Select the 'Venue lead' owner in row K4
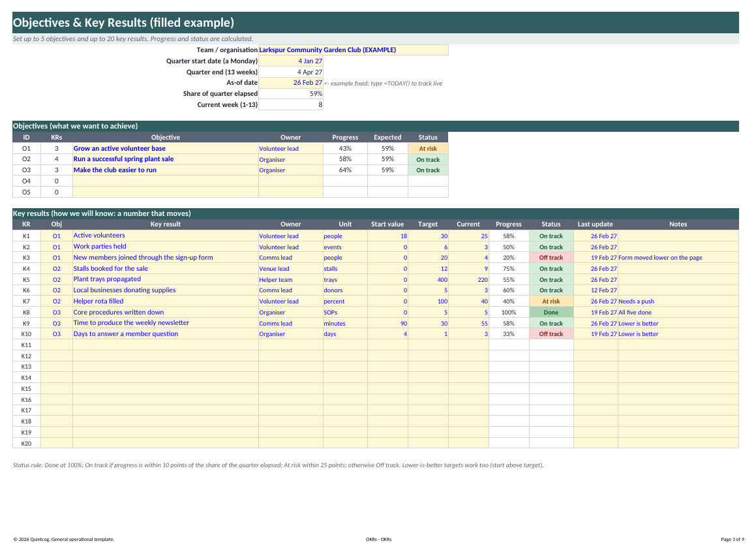Image resolution: width=756 pixels, height=554 pixels. tap(291, 269)
